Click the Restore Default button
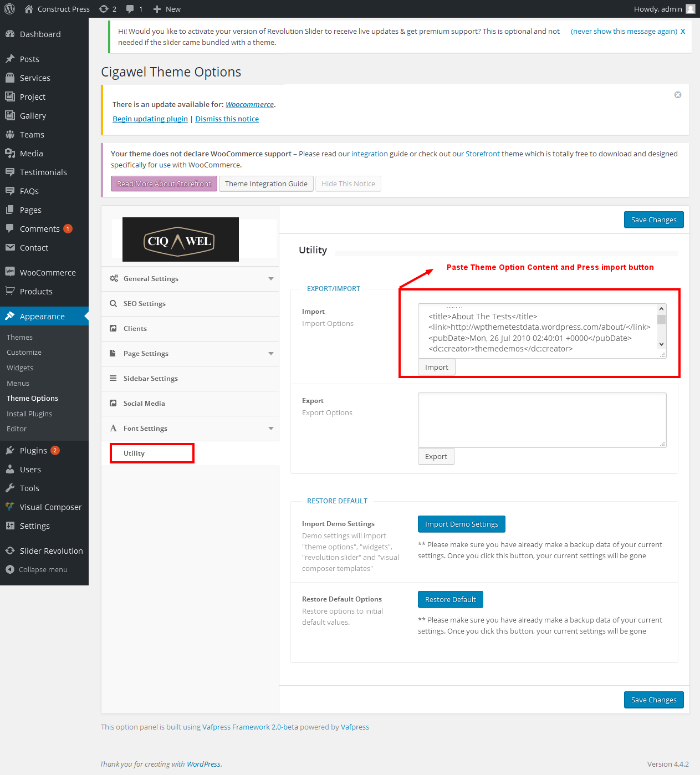This screenshot has width=700, height=775. tap(450, 599)
